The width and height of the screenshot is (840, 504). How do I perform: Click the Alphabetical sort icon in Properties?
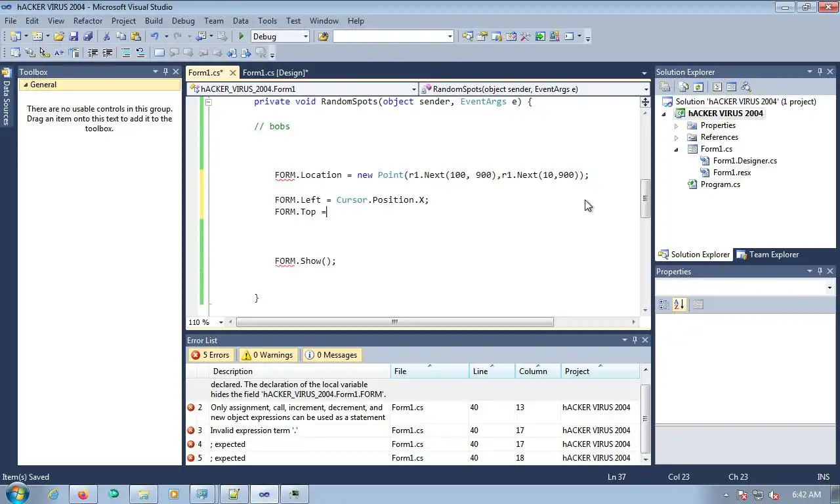click(x=679, y=304)
